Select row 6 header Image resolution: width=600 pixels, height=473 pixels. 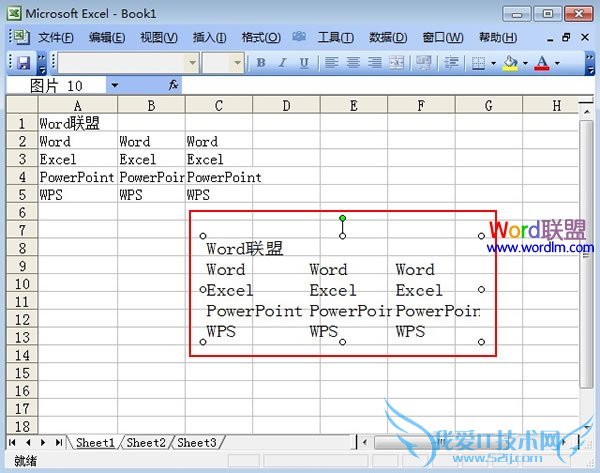(x=22, y=212)
